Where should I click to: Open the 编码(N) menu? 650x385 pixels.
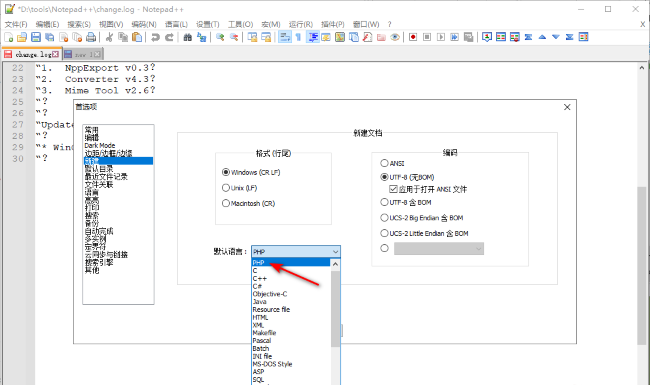click(144, 24)
